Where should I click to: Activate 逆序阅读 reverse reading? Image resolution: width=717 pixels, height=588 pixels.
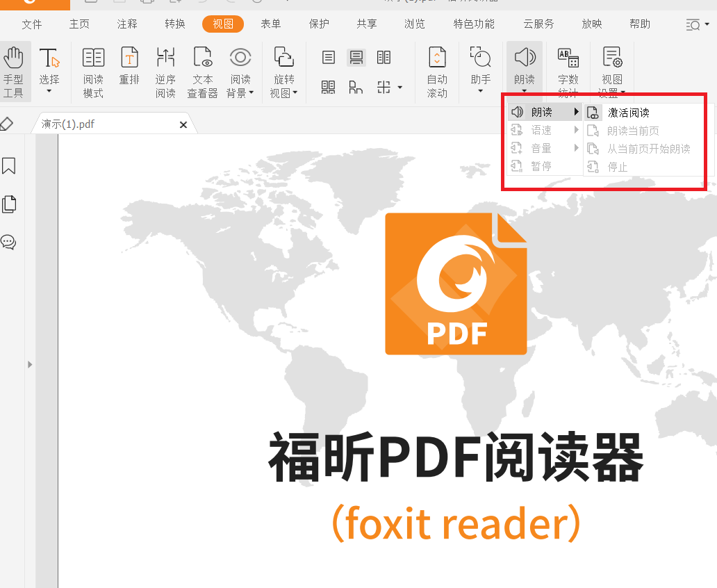(165, 70)
